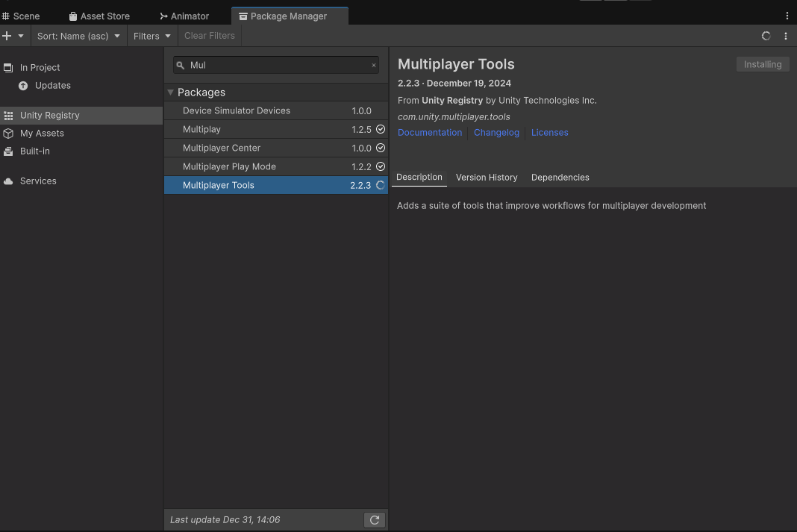Select My Assets in the sidebar
Image resolution: width=797 pixels, height=532 pixels.
point(81,133)
